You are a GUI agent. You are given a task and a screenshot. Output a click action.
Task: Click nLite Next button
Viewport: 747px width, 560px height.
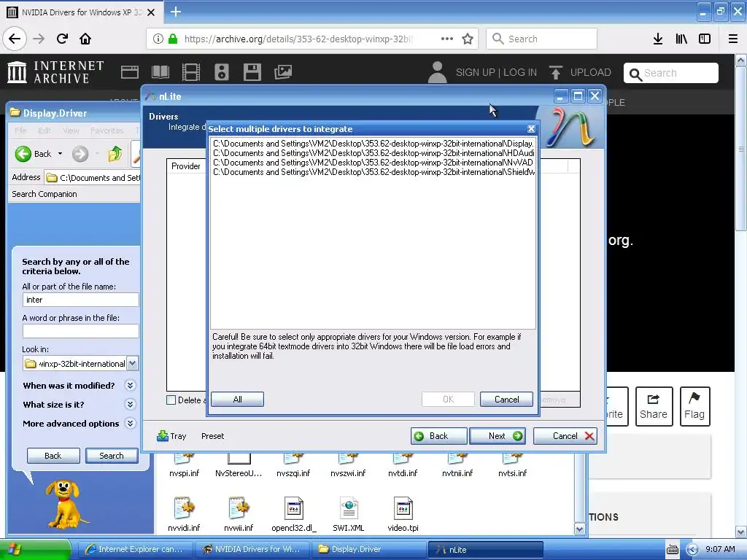pos(498,436)
